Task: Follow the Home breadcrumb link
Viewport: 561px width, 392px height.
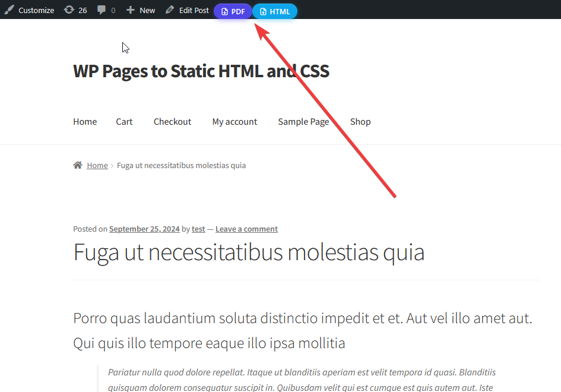Action: pos(97,165)
